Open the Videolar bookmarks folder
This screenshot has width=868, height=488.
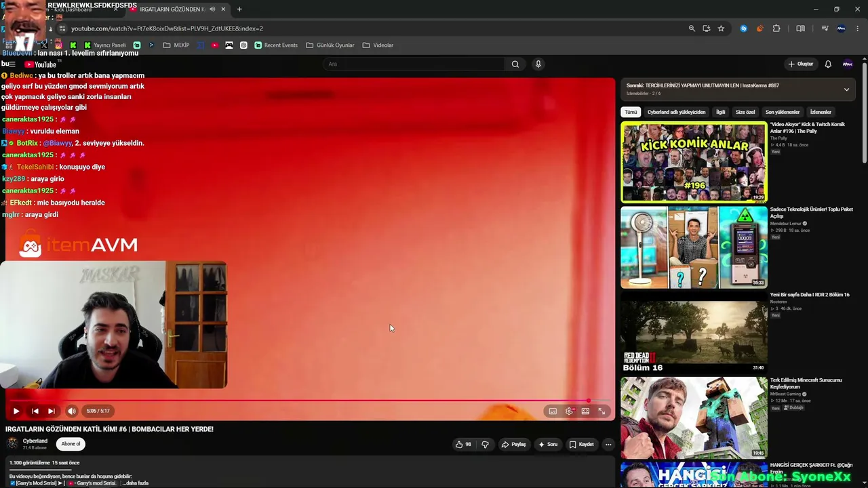pos(378,45)
